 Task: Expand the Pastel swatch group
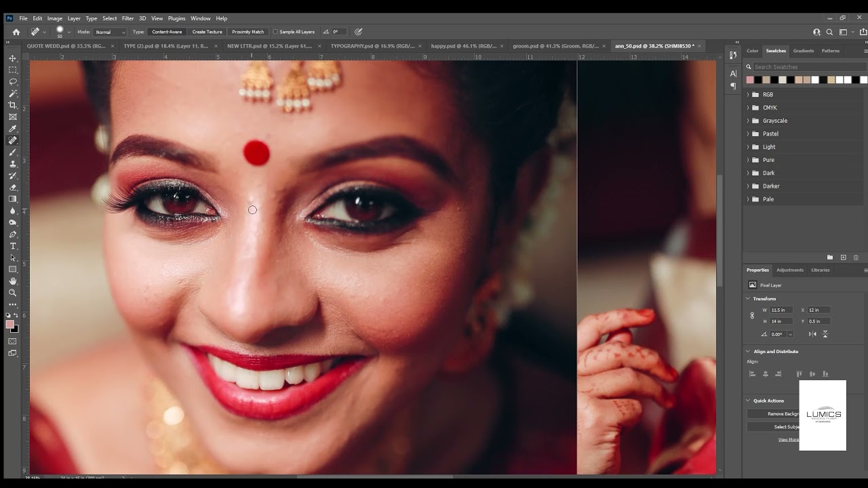[748, 134]
